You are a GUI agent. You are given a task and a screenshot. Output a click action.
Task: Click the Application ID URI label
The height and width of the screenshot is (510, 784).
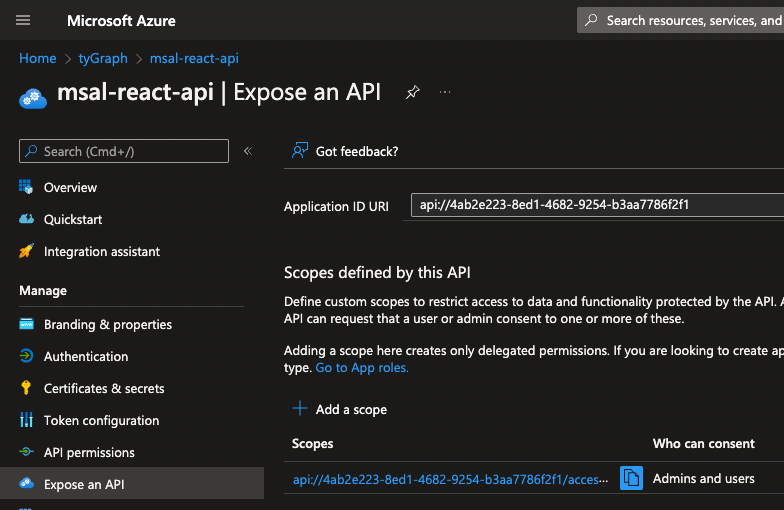pos(336,206)
